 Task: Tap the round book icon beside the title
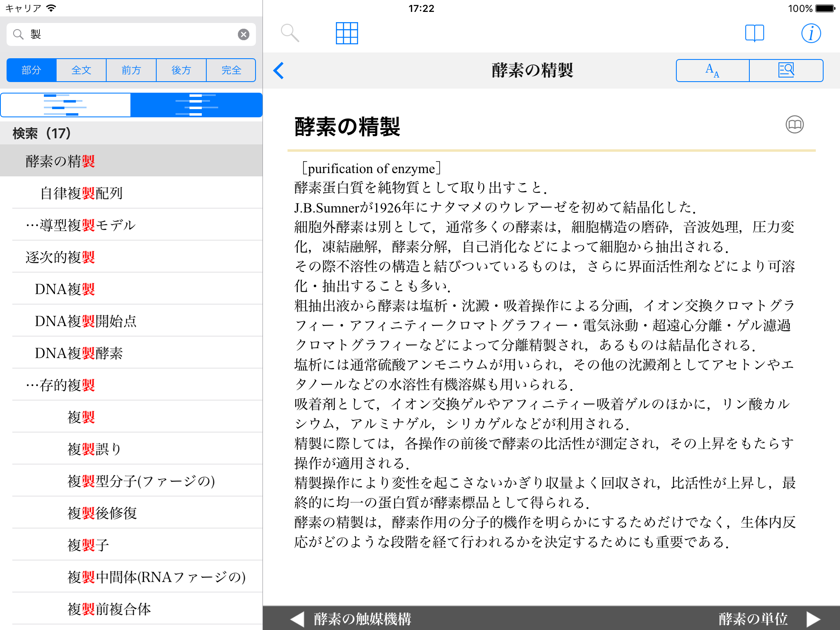[794, 125]
